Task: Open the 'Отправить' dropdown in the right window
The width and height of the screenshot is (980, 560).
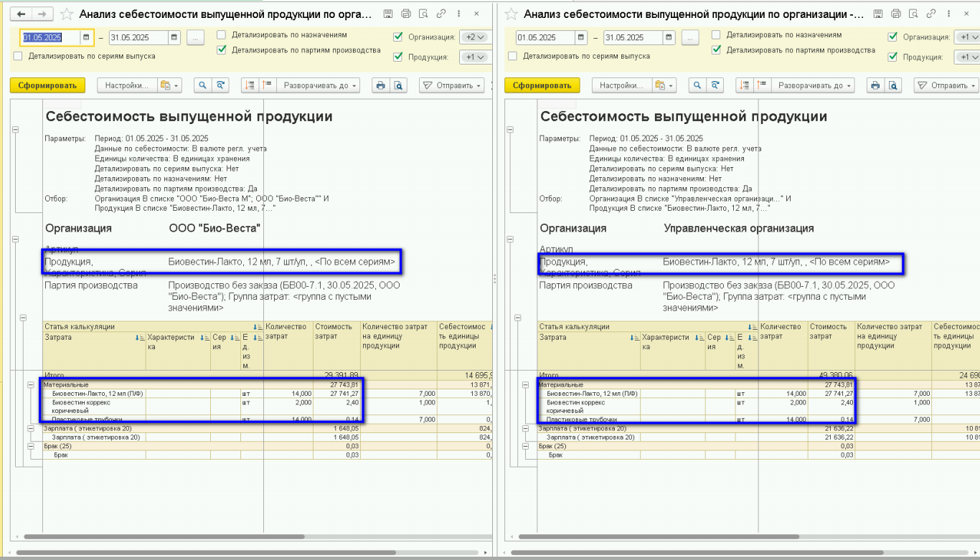Action: (x=946, y=85)
